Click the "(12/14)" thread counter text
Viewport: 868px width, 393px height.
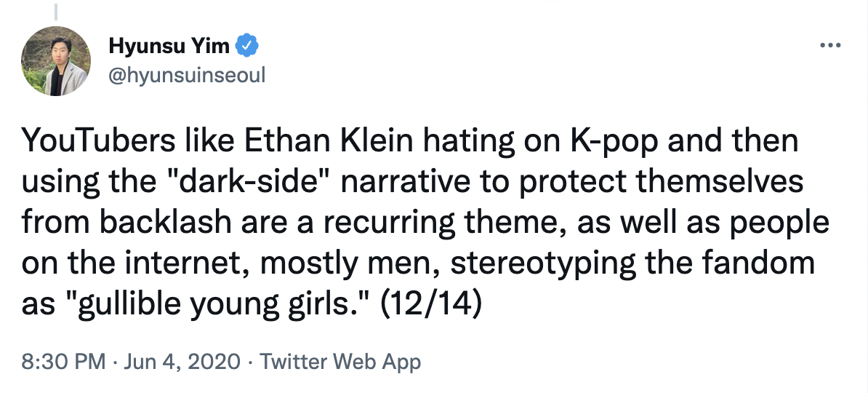(430, 304)
